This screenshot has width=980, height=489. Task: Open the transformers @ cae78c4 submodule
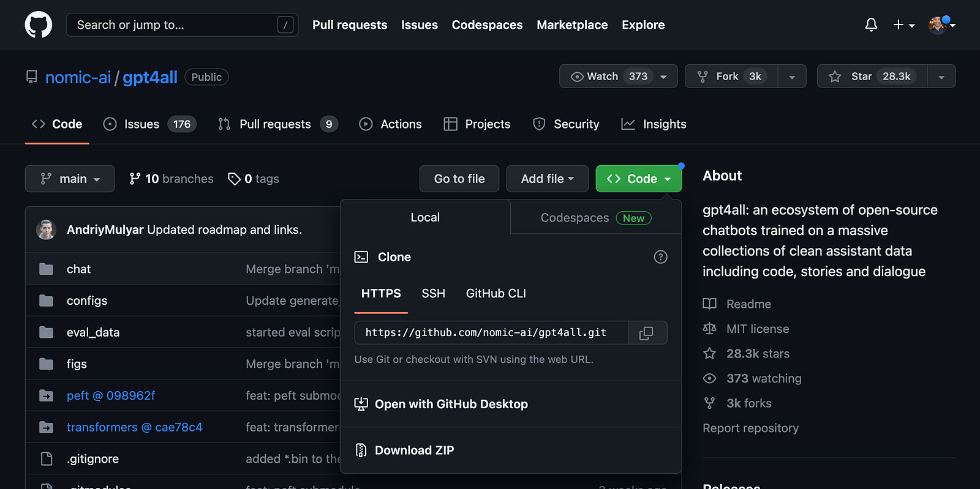[x=135, y=427]
